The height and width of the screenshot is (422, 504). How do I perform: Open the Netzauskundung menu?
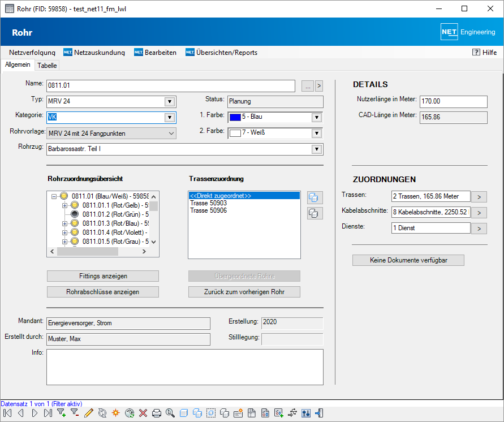coord(94,53)
